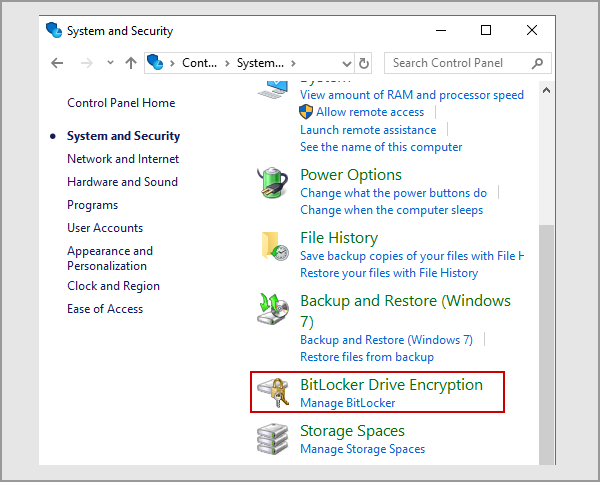600x482 pixels.
Task: Expand chevron before 'Cont...' breadcrumb
Action: (x=173, y=63)
